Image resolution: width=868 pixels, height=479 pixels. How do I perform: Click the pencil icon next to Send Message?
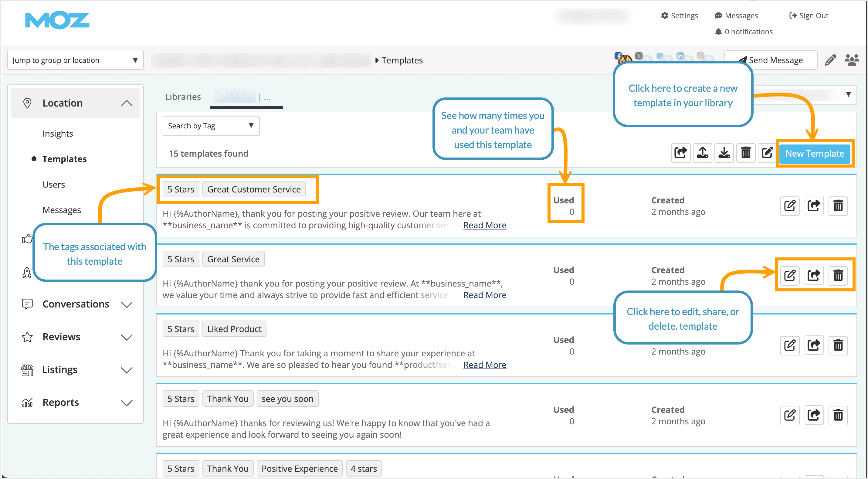tap(831, 60)
